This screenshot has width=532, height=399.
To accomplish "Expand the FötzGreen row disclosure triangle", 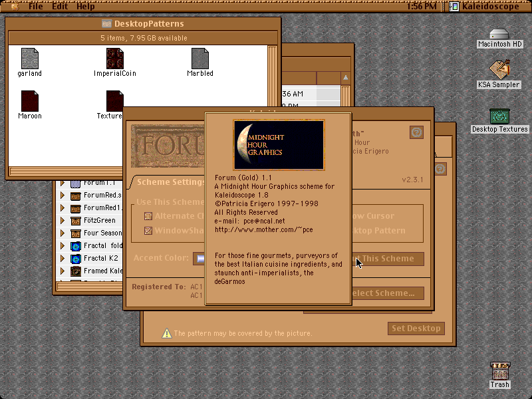I will [x=63, y=221].
